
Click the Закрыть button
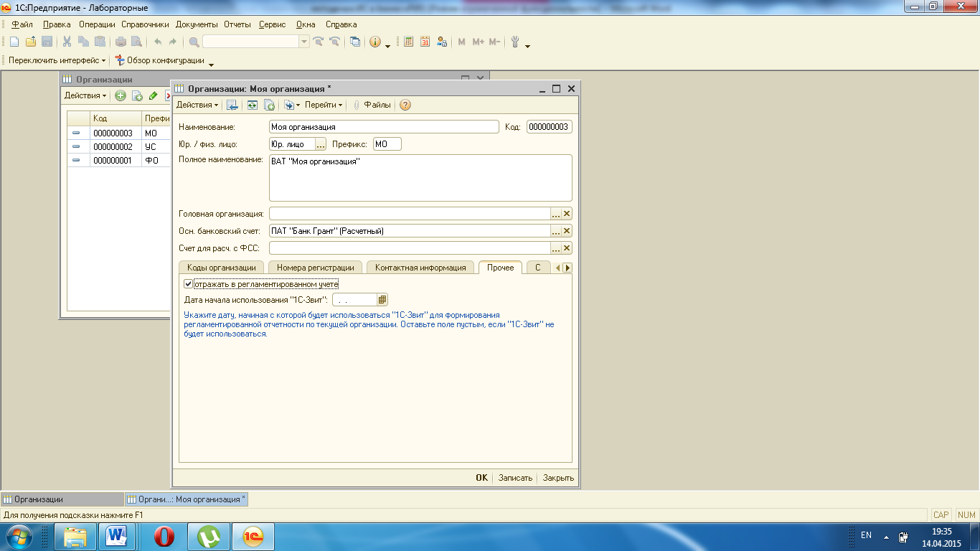point(558,478)
